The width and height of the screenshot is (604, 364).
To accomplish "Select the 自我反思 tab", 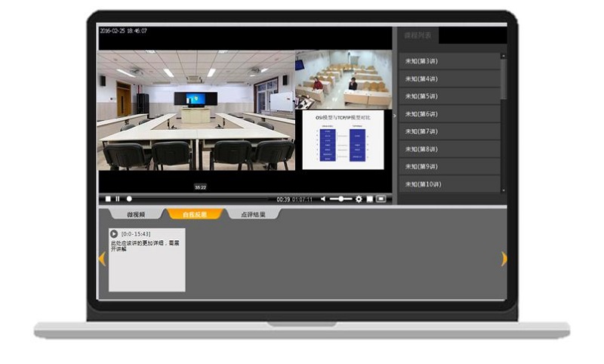I will point(195,214).
